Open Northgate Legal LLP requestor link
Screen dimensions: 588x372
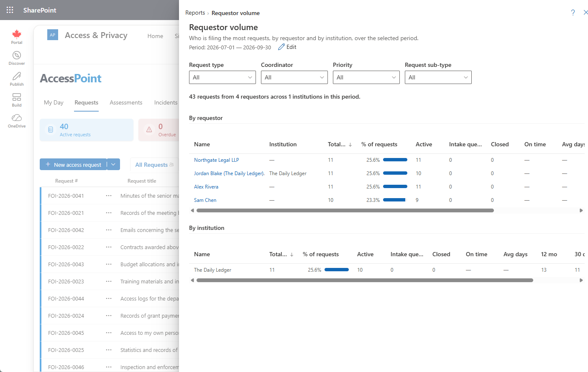coord(216,160)
